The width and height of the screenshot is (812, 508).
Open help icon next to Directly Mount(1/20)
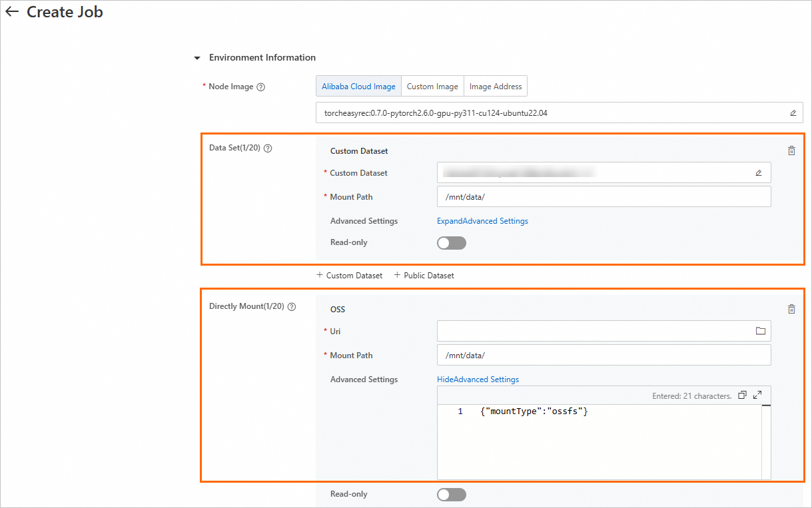[292, 307]
